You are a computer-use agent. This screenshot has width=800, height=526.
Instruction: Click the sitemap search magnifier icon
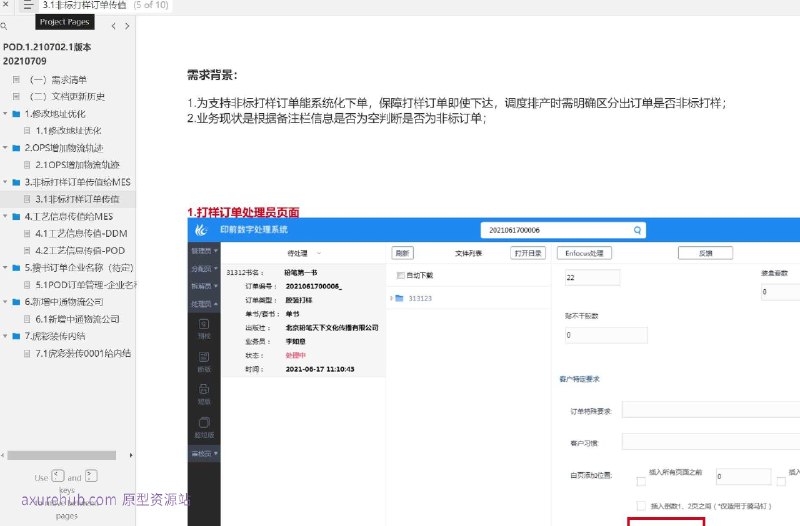coord(4,26)
